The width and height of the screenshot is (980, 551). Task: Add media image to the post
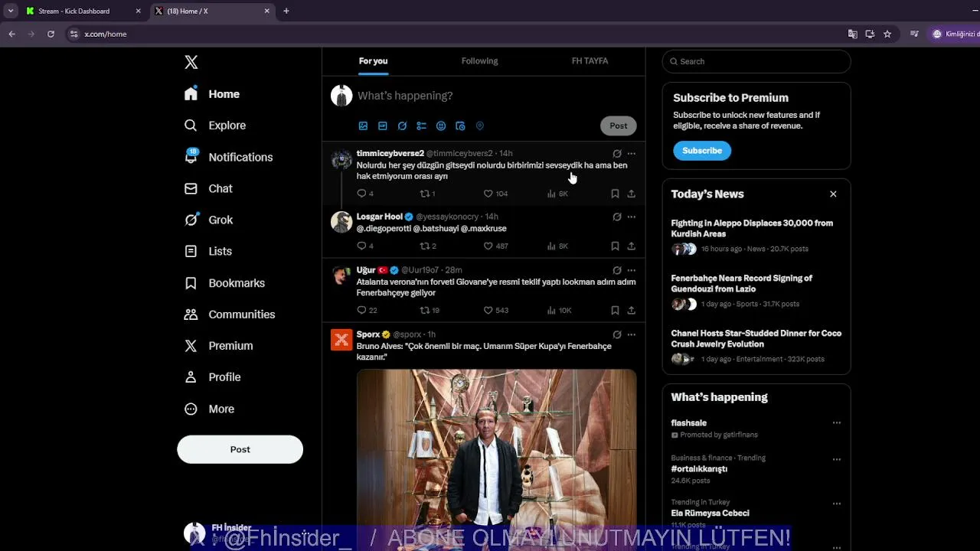pos(363,126)
